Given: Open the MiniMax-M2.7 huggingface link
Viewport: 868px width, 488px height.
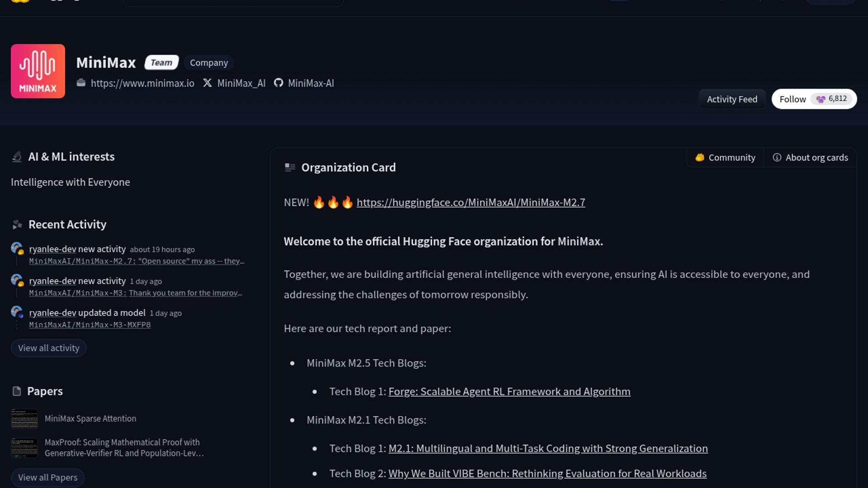Looking at the screenshot, I should [x=471, y=202].
